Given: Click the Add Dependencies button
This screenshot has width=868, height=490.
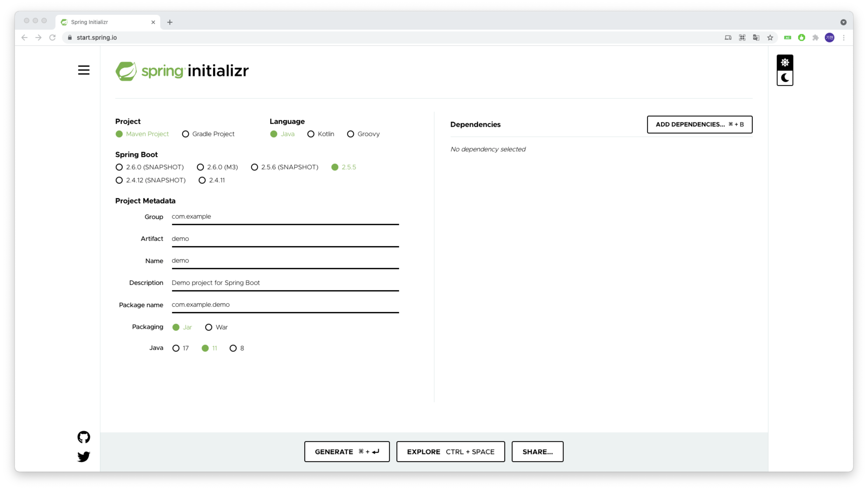Looking at the screenshot, I should (699, 125).
